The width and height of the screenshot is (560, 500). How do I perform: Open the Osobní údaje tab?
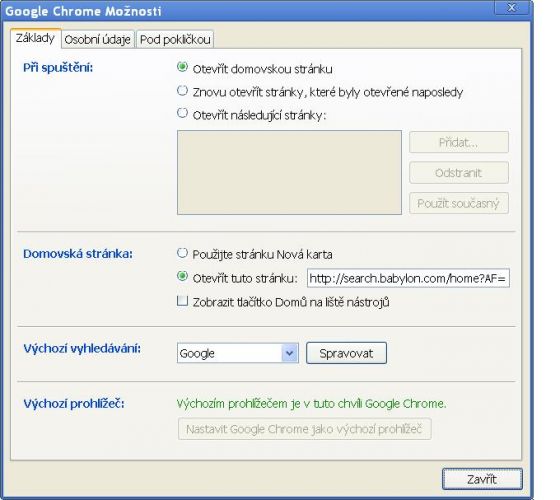[x=98, y=39]
